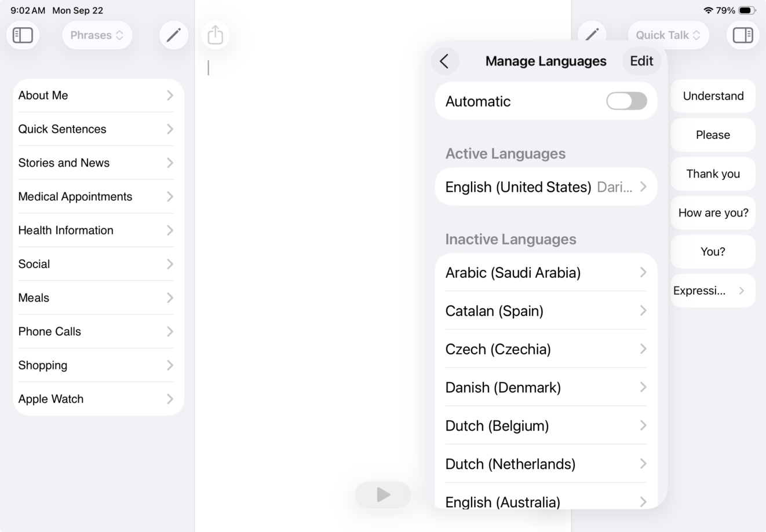
Task: Open the right panel layout icon
Action: [743, 35]
